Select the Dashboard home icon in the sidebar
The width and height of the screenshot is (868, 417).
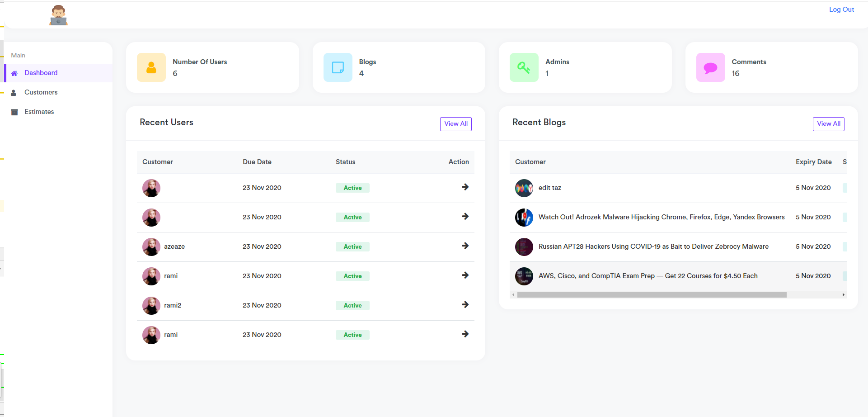[14, 73]
